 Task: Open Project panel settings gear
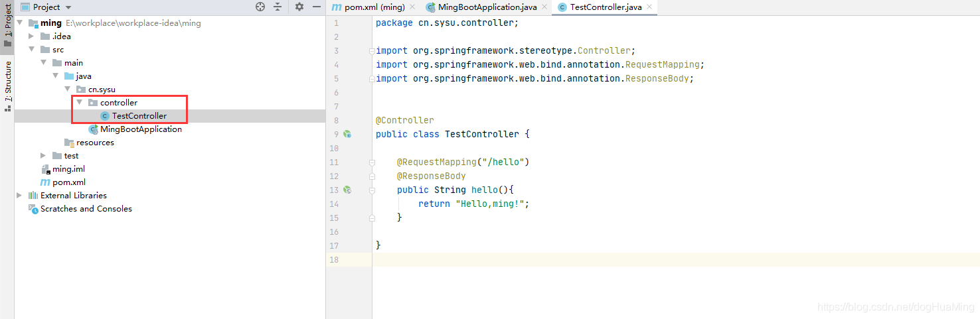[299, 7]
